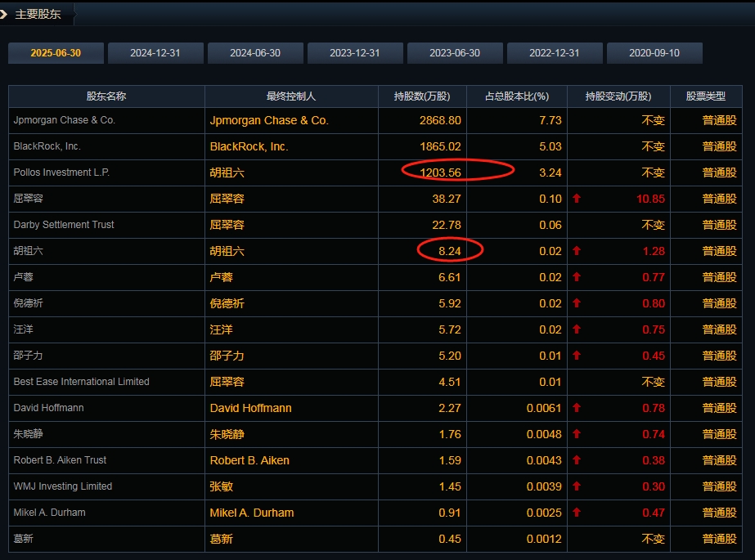The width and height of the screenshot is (755, 560).
Task: Sort by 持股数(万股) column header
Action: [x=422, y=96]
